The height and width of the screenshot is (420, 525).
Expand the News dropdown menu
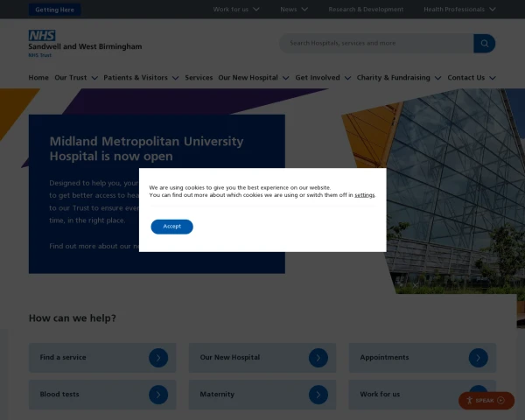[293, 10]
